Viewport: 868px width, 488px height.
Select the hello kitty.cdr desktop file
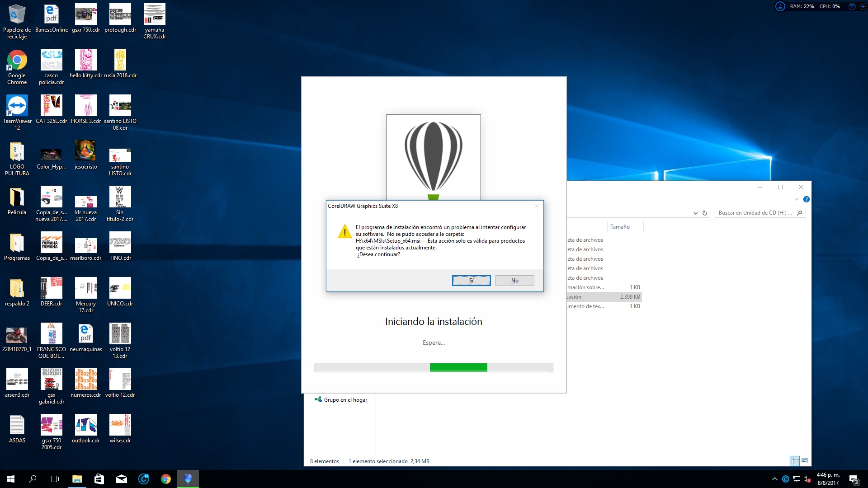85,61
